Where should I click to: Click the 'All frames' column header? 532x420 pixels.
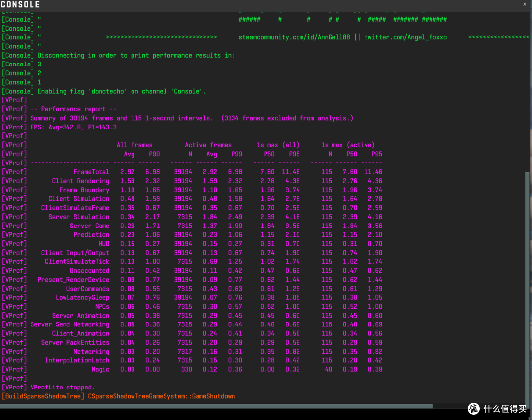point(134,145)
